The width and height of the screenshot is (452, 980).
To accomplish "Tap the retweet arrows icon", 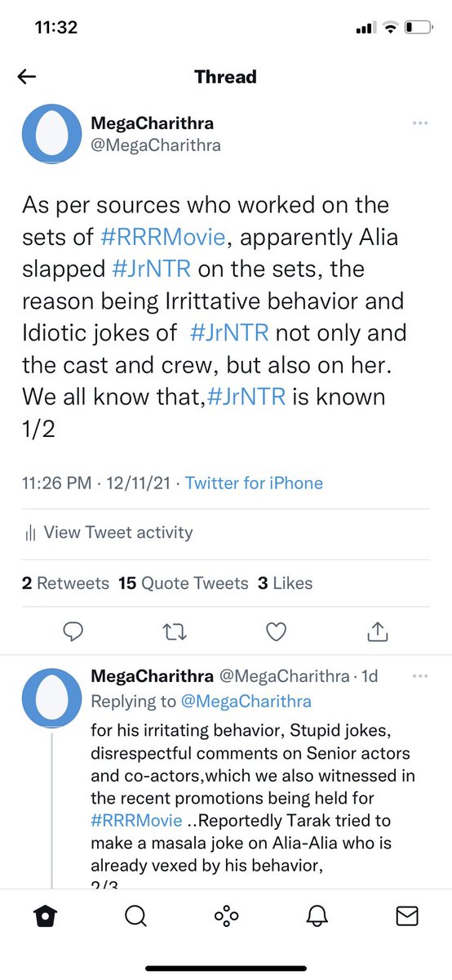I will (175, 630).
